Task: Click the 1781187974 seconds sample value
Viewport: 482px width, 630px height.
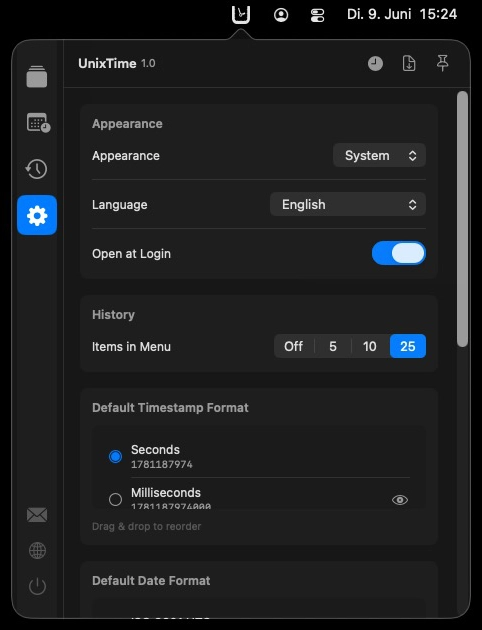Action: 161,464
